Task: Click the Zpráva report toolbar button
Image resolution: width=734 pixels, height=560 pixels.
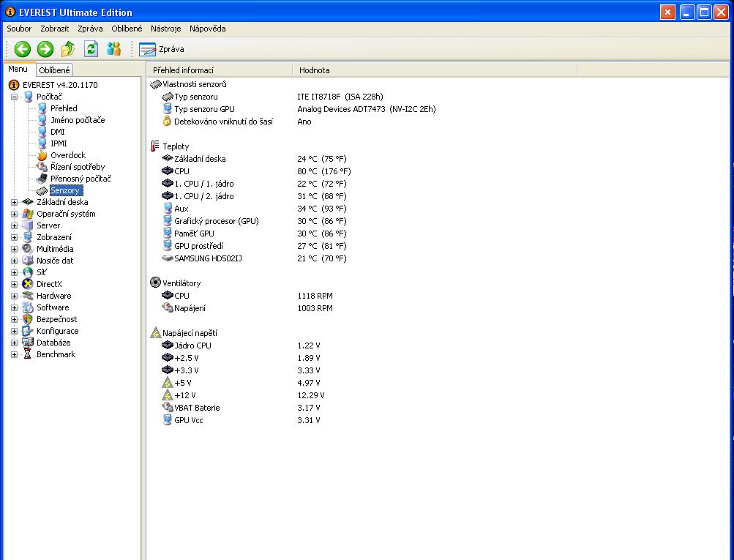Action: click(x=162, y=49)
